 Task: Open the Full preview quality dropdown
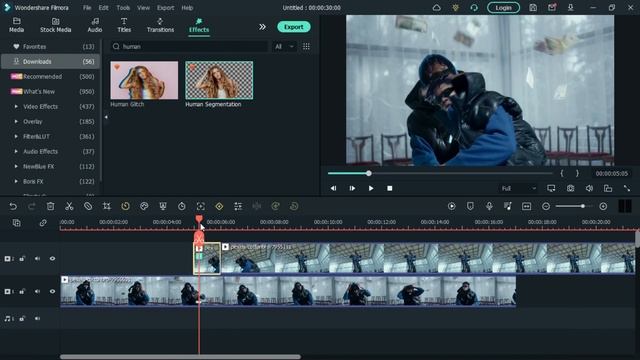click(518, 188)
